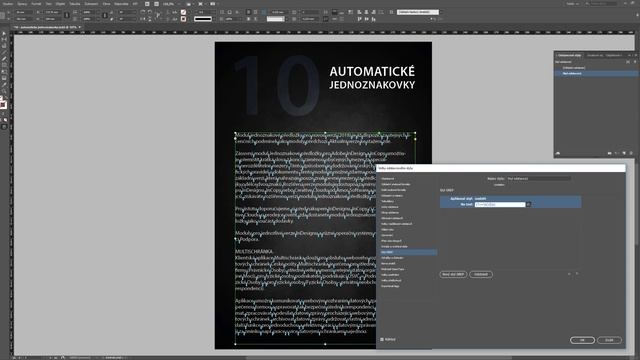Screen dimensions: 640x360
Task: Select Styl GREP in the options list
Action: [x=408, y=252]
